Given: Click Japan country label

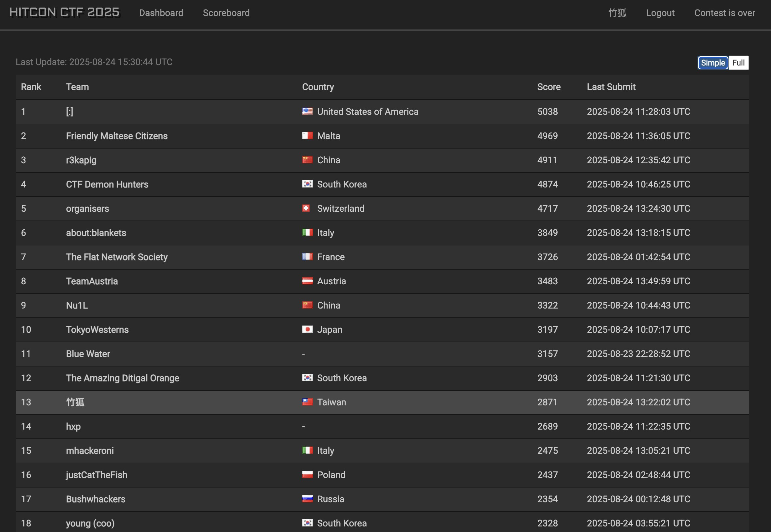Looking at the screenshot, I should pos(330,330).
